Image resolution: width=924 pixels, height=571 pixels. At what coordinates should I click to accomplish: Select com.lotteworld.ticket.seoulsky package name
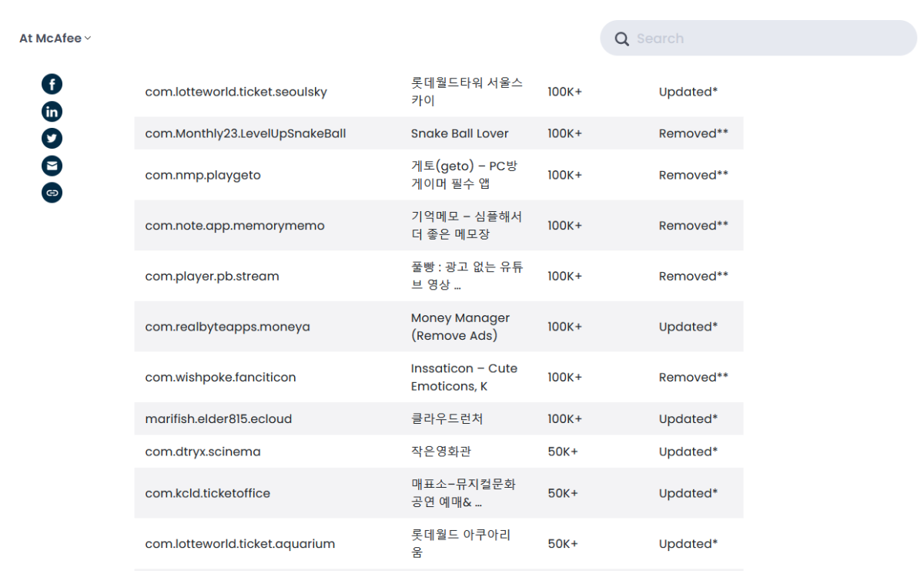coord(236,92)
